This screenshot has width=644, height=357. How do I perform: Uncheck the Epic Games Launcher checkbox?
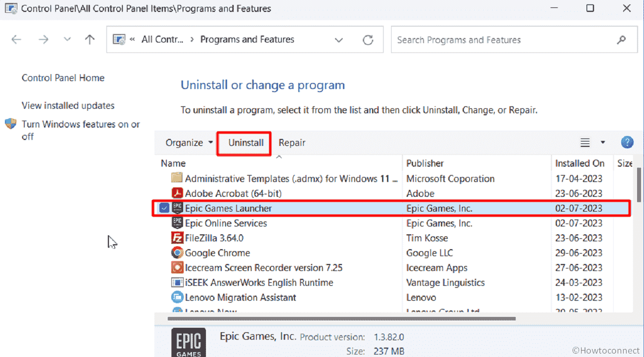164,209
